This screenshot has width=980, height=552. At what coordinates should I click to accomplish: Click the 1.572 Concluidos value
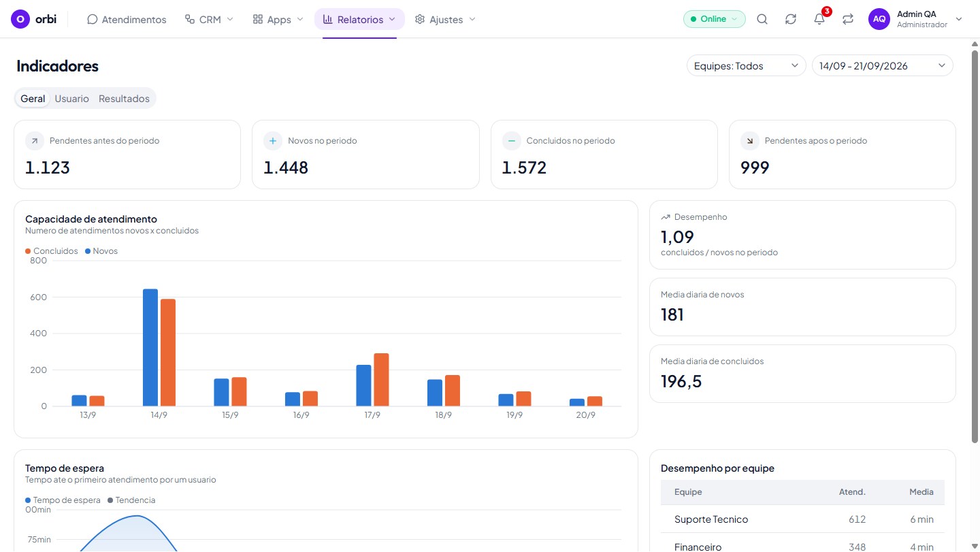(524, 167)
